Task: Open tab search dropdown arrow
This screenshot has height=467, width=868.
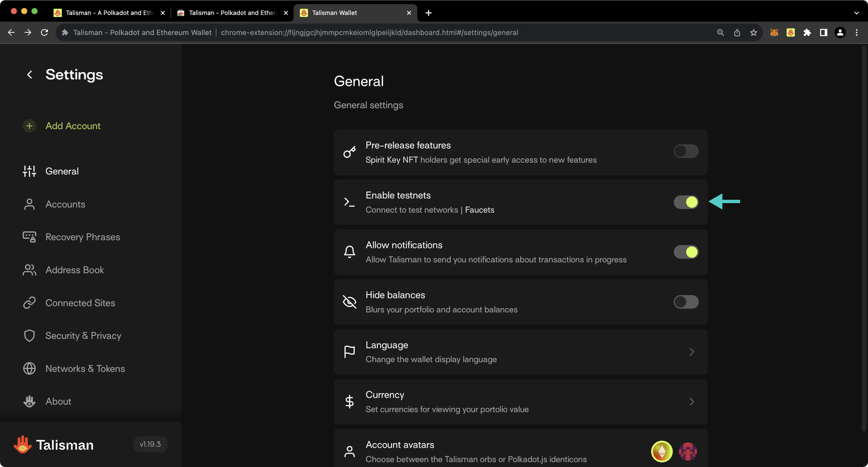Action: tap(856, 13)
